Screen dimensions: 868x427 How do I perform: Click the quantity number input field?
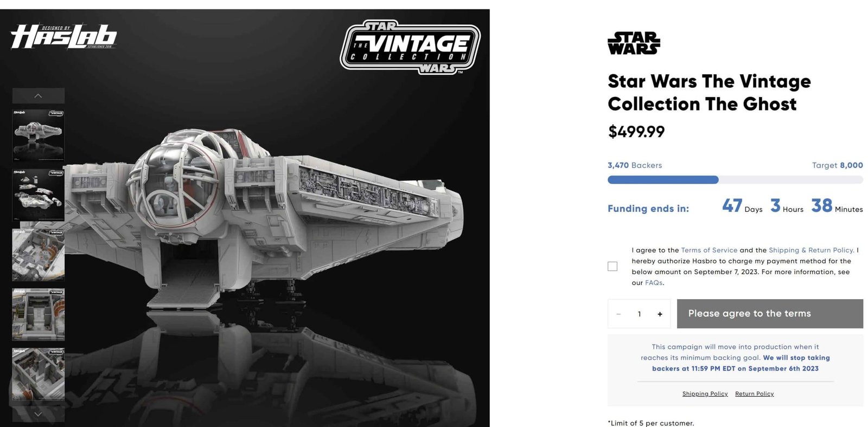[x=639, y=314]
